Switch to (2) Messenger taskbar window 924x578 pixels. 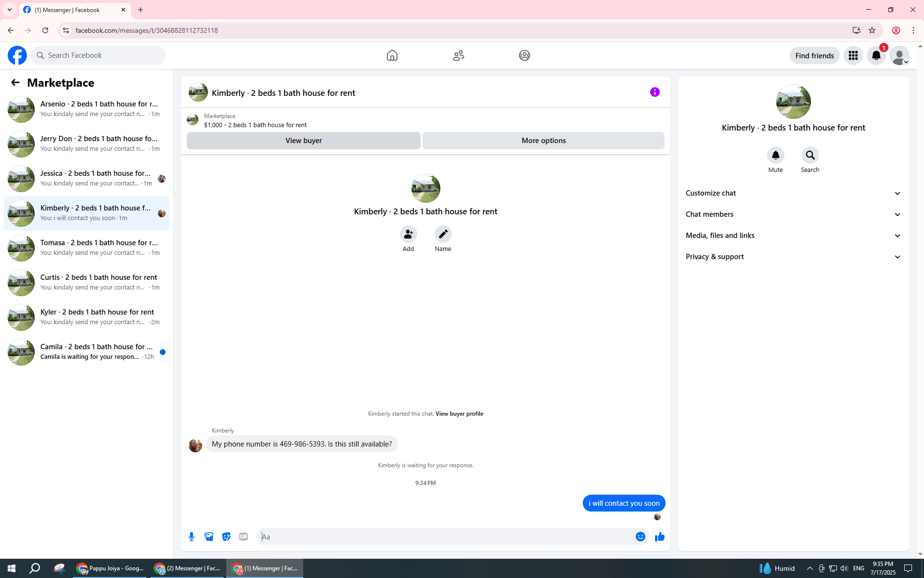pos(188,568)
